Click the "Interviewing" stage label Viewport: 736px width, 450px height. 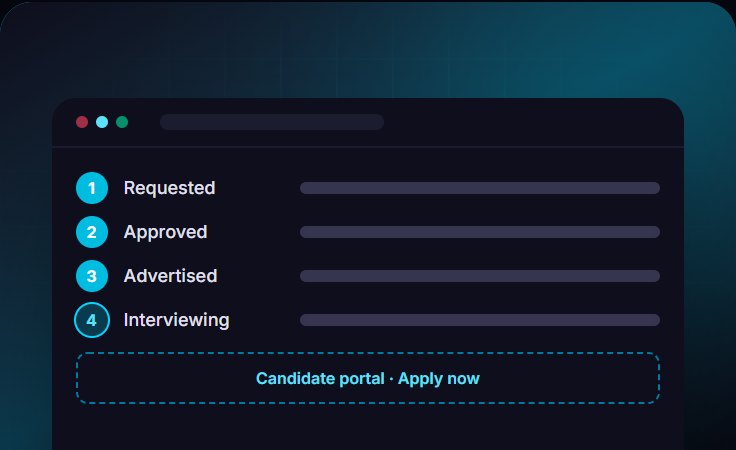point(176,320)
